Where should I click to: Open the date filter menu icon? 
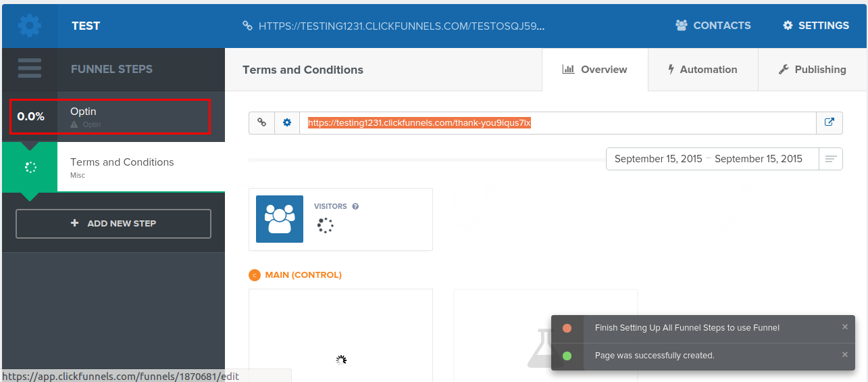click(x=831, y=159)
